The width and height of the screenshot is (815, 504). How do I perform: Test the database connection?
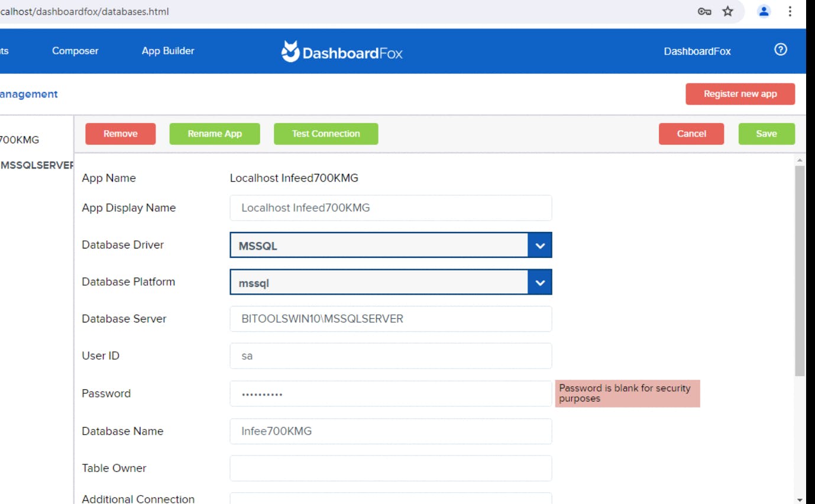tap(326, 134)
